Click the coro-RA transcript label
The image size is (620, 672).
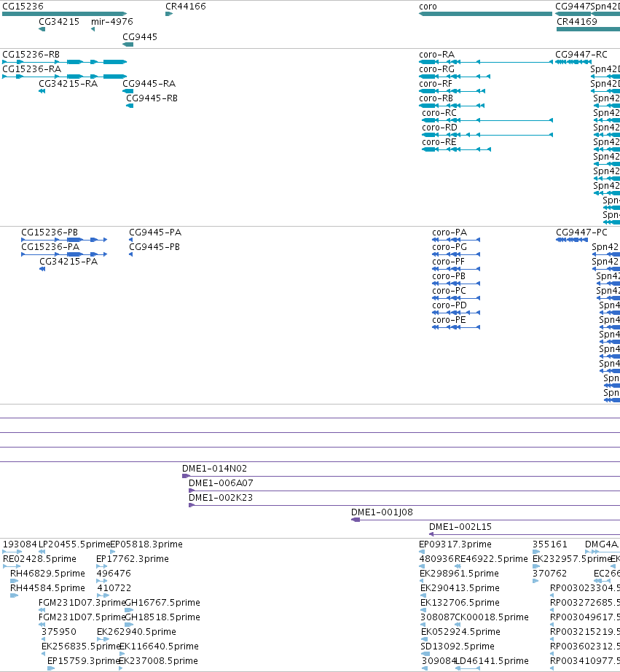(436, 55)
